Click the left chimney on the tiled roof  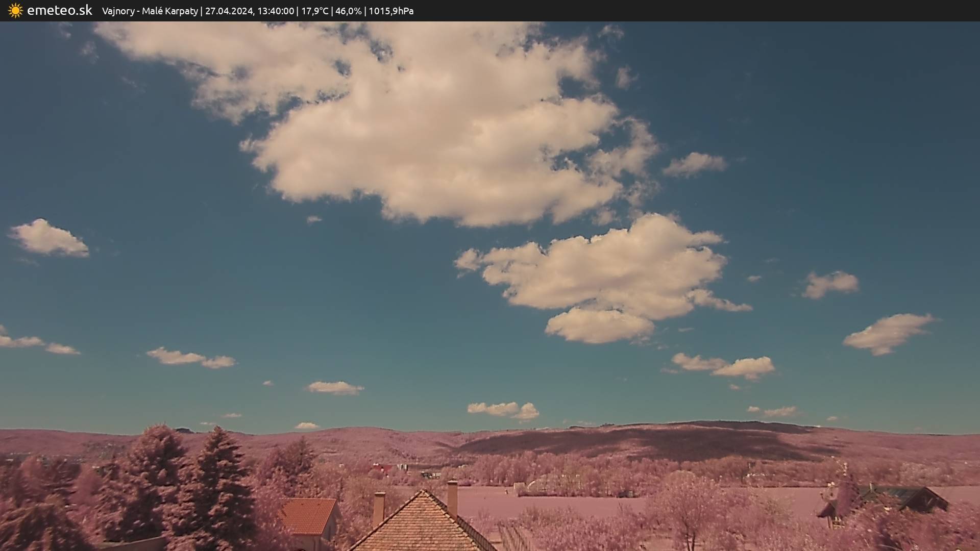[379, 508]
